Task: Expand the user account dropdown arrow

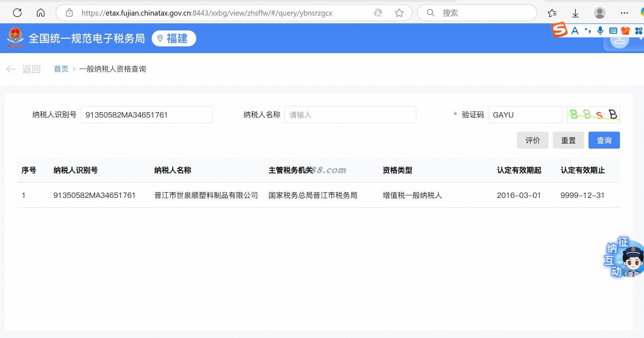Action: click(x=641, y=39)
